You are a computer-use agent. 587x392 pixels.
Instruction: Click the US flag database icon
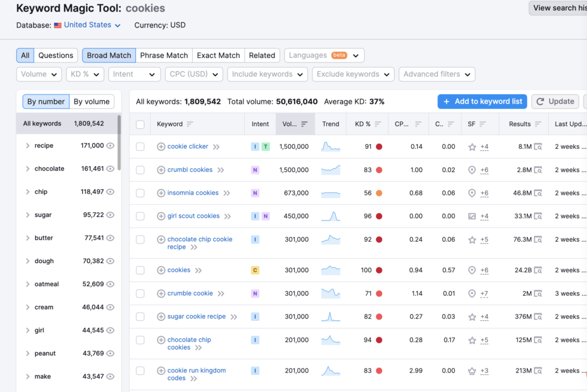point(58,25)
